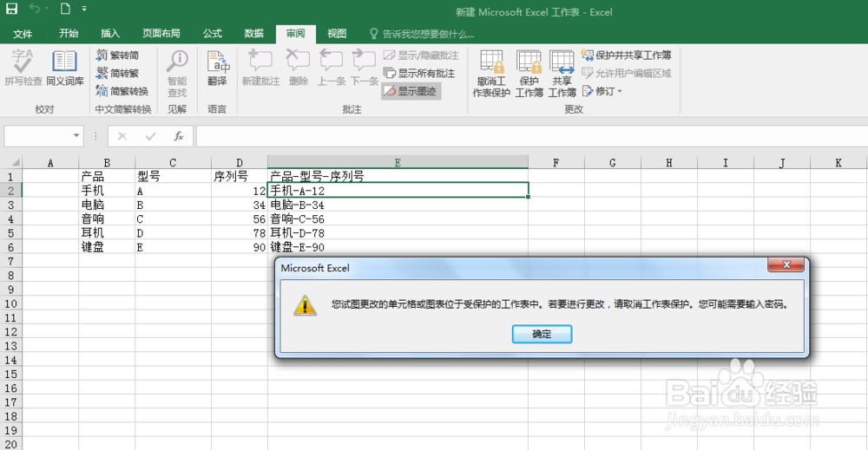The height and width of the screenshot is (450, 868).
Task: Switch to the 插入 tab
Action: (110, 34)
